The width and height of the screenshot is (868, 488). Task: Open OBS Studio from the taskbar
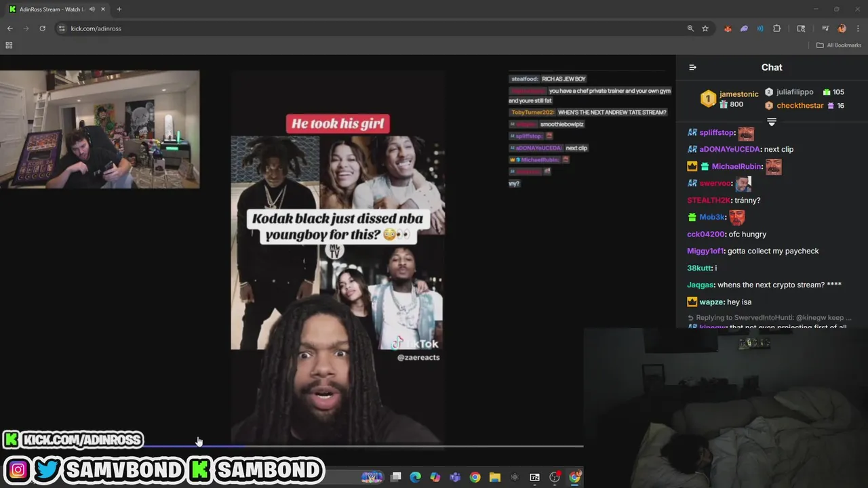tap(554, 477)
